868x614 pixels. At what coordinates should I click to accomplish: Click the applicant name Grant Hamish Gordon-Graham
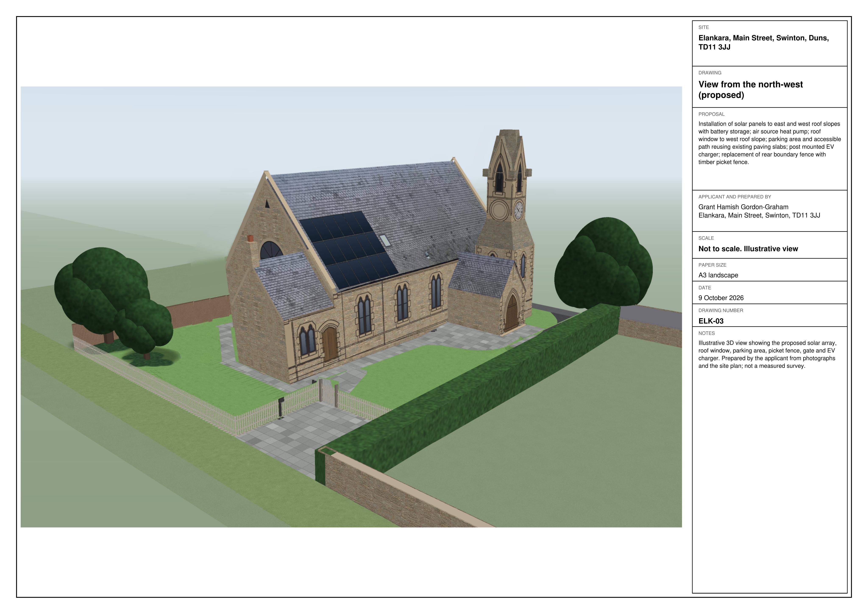click(x=743, y=207)
